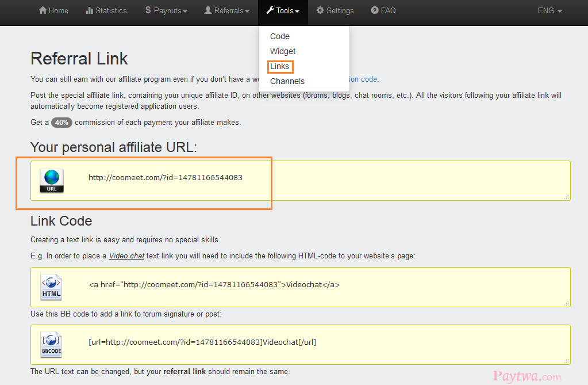
Task: Choose Widget in the Tools menu
Action: click(x=283, y=51)
